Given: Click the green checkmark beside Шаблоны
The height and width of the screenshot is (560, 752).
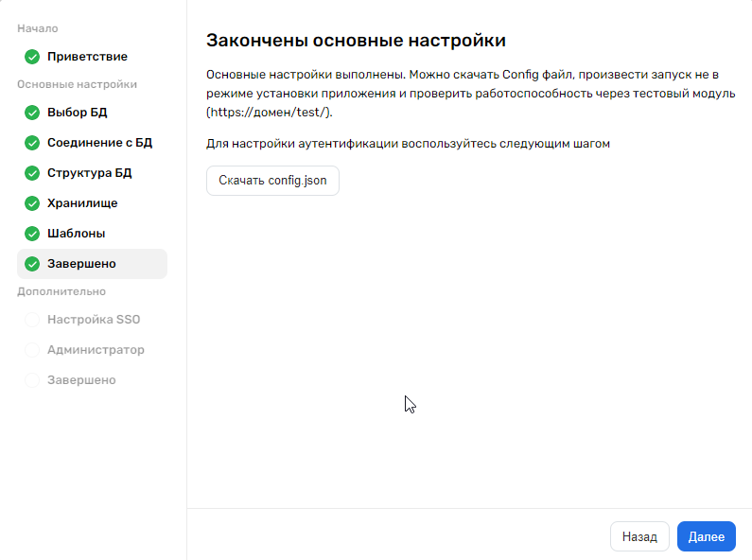Looking at the screenshot, I should click(32, 234).
